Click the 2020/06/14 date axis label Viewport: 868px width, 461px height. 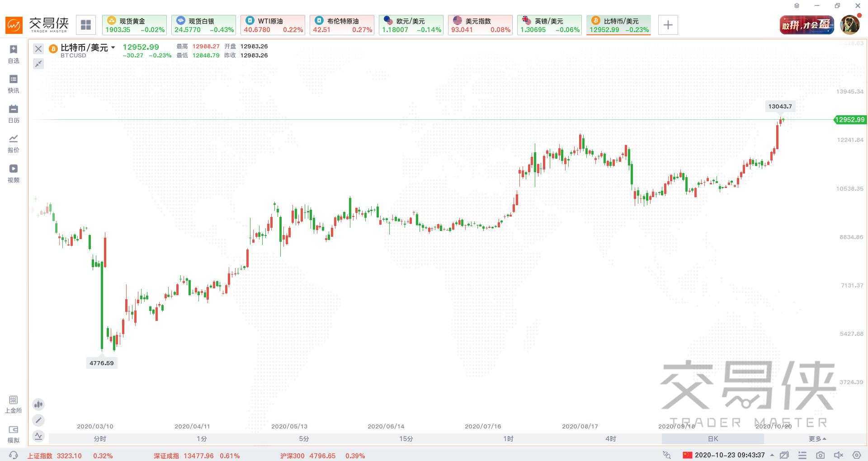(386, 426)
